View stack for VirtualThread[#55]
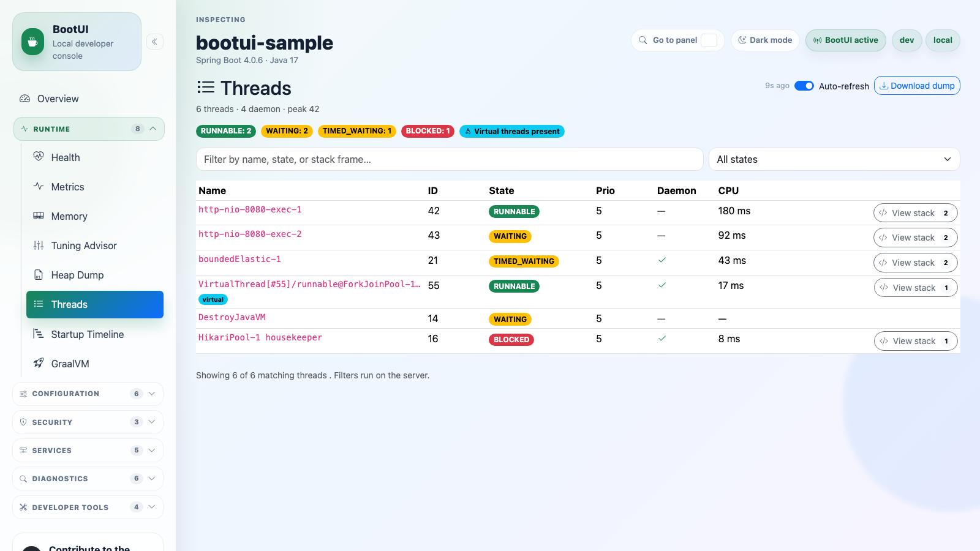The image size is (980, 551). coord(916,288)
